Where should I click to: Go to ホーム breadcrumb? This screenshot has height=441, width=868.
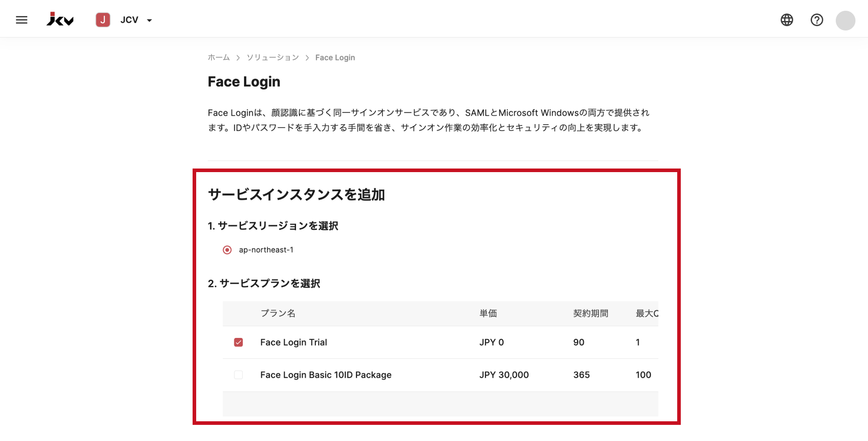pos(219,57)
